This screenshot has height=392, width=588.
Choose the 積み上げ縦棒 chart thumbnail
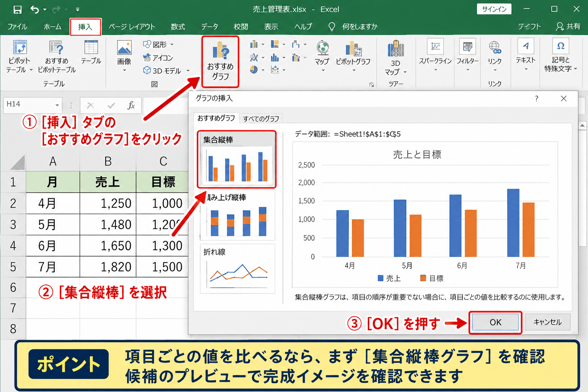click(x=237, y=215)
